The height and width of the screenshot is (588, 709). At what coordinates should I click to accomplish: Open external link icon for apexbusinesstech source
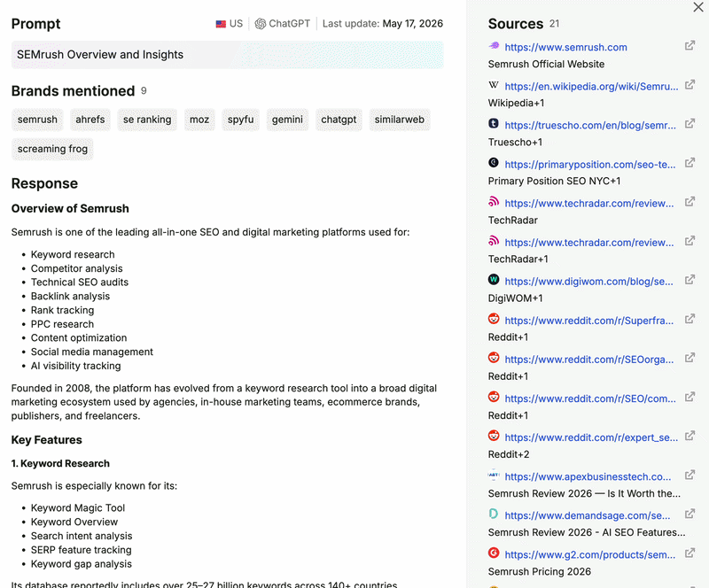click(690, 475)
